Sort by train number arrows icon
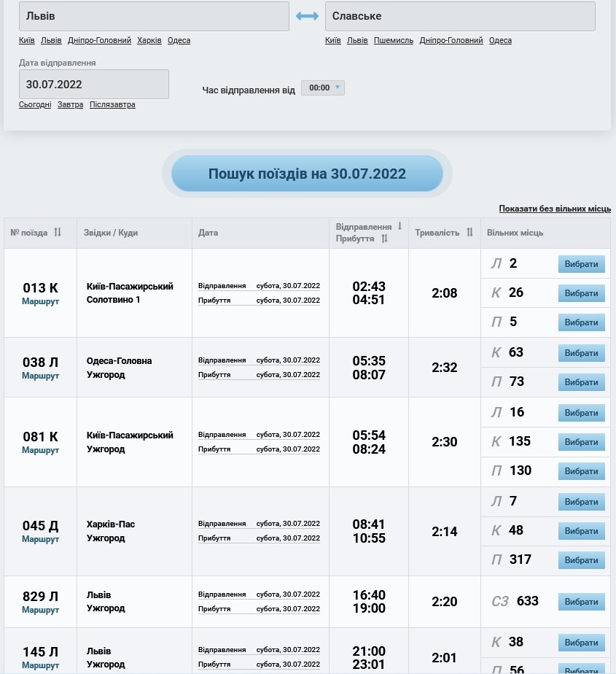 [x=58, y=233]
